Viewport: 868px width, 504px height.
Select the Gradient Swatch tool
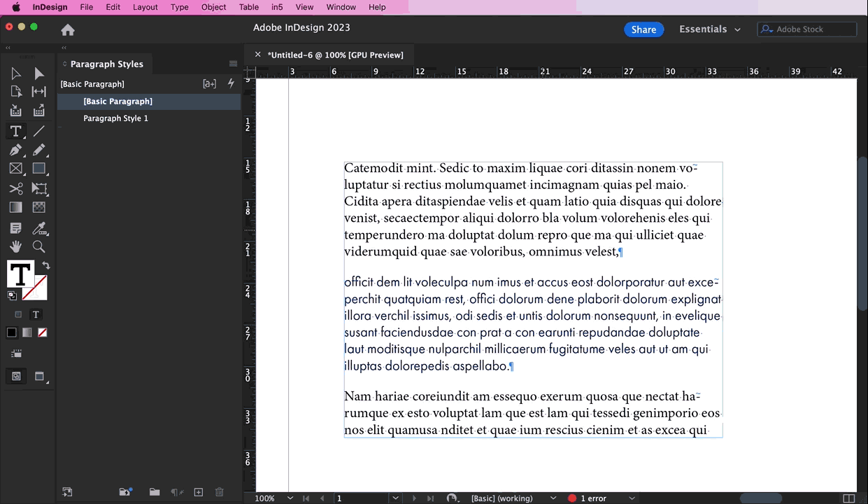tap(16, 207)
